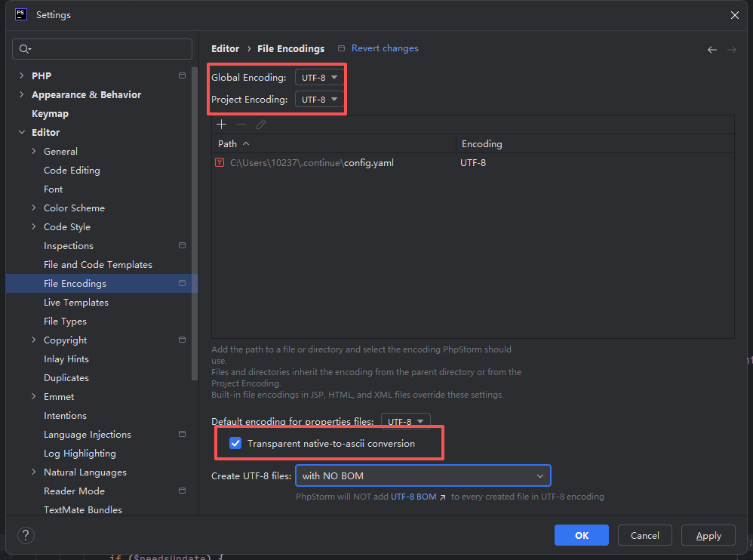Expand the Copyright chevron
Screen dimensions: 753x560
point(34,340)
